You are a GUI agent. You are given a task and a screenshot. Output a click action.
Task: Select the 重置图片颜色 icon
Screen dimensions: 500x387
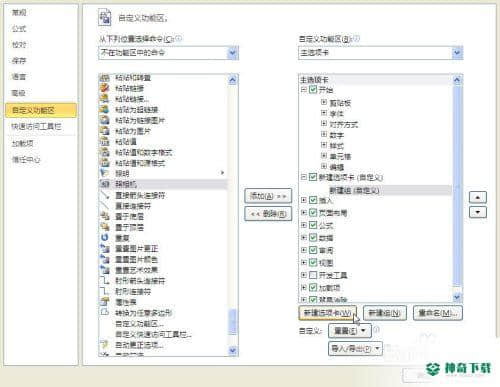[105, 259]
